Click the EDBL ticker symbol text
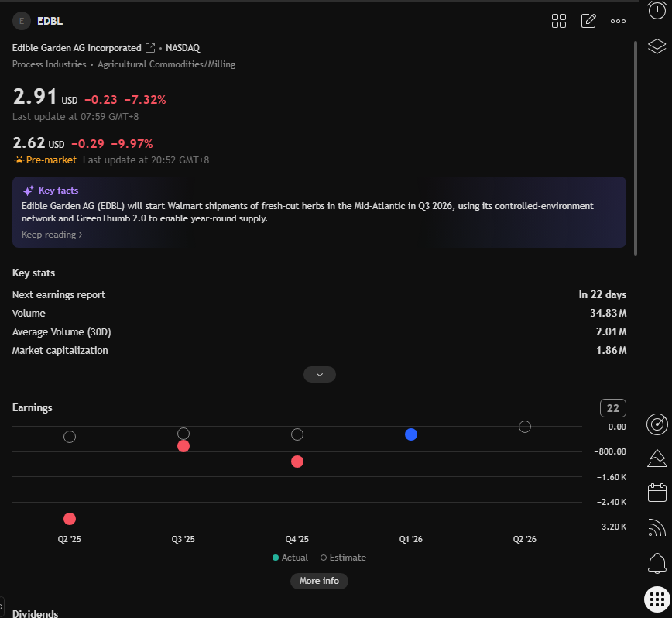Image resolution: width=672 pixels, height=618 pixels. [x=50, y=21]
